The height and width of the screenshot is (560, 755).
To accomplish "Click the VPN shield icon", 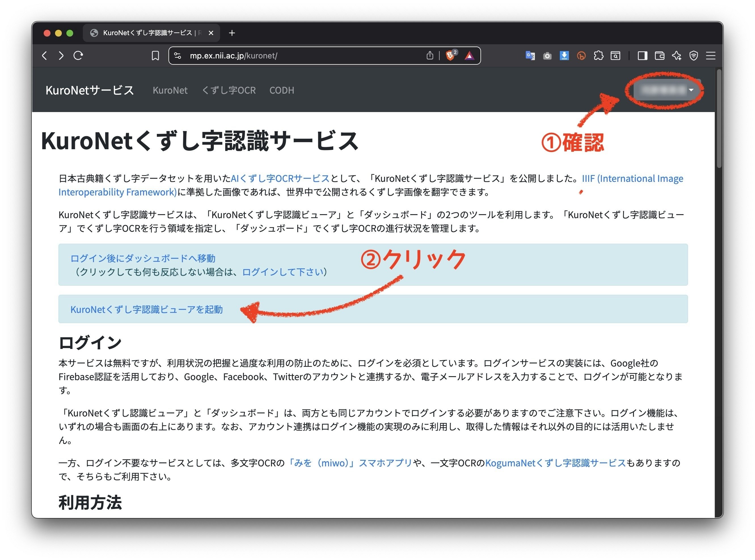I will [693, 56].
